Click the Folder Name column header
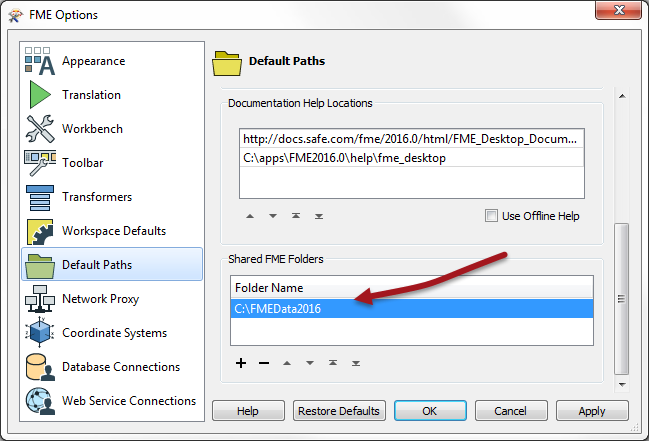This screenshot has height=441, width=649. point(412,288)
